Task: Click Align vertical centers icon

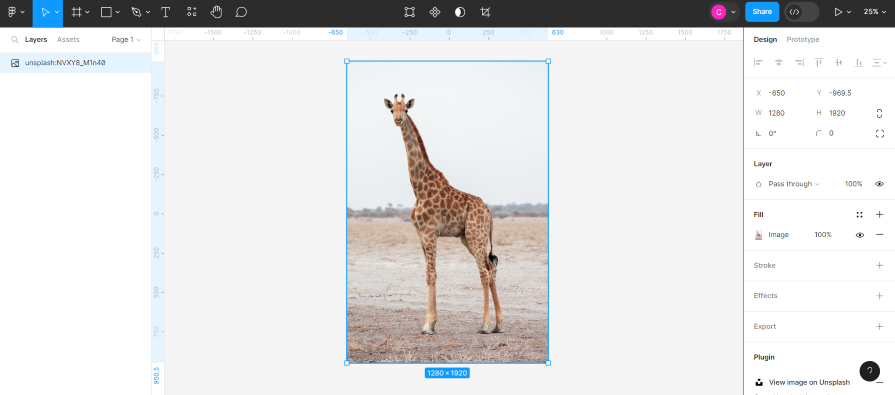Action: (838, 62)
